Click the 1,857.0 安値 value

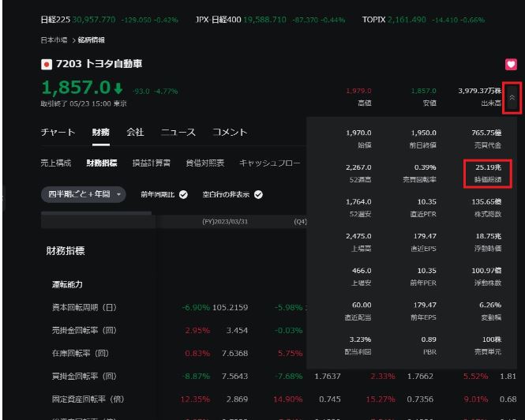click(x=423, y=91)
